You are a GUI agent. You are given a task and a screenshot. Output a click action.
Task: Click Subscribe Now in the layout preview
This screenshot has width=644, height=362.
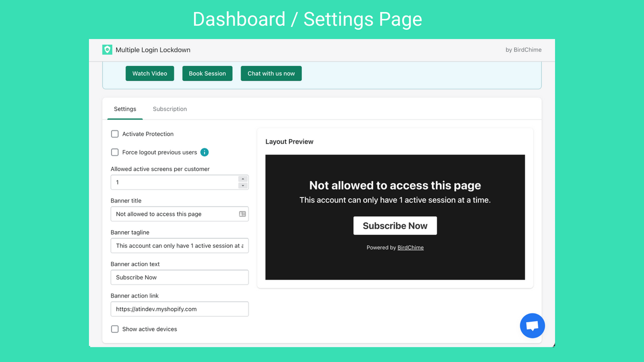(x=395, y=225)
